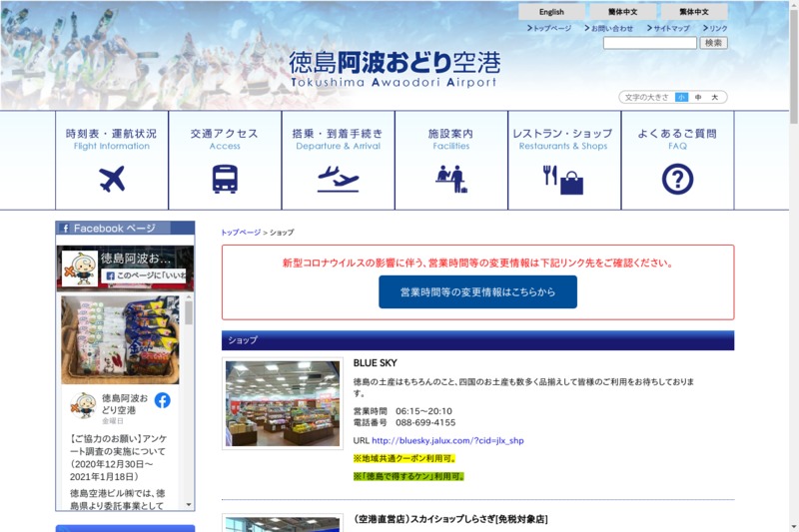Screen dimensions: 799x532
Task: Open the FAQ question mark icon
Action: (677, 180)
